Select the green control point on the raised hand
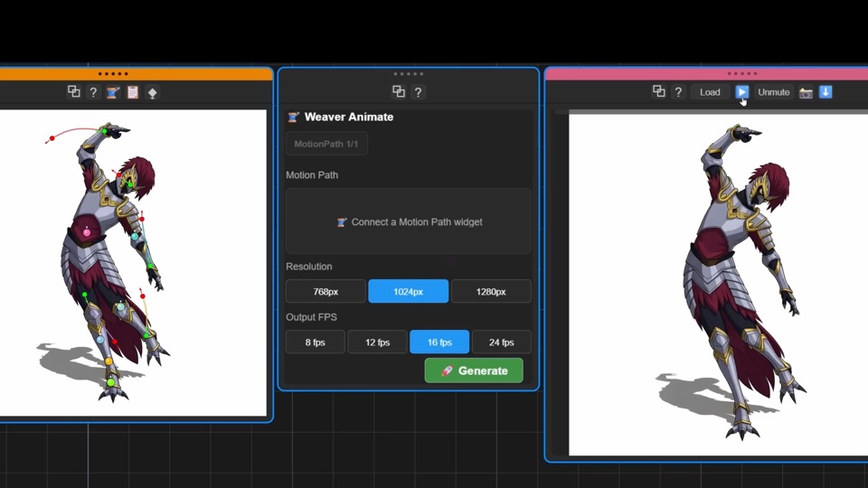This screenshot has height=488, width=868. point(104,131)
